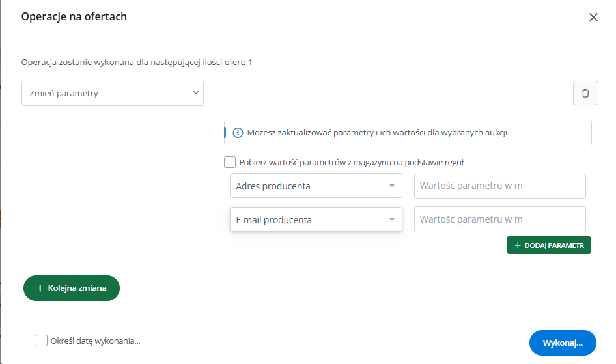Click arrow beside Adres producenta

[392, 186]
